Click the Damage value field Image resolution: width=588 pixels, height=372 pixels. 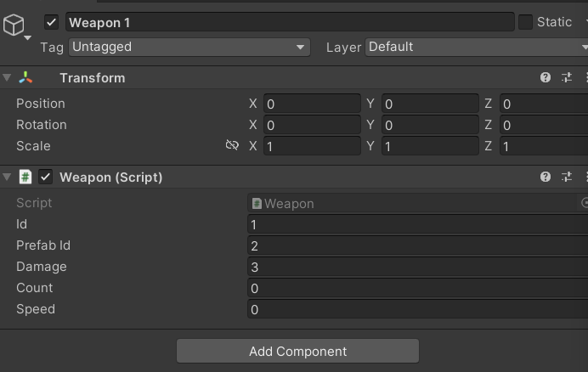pos(416,267)
